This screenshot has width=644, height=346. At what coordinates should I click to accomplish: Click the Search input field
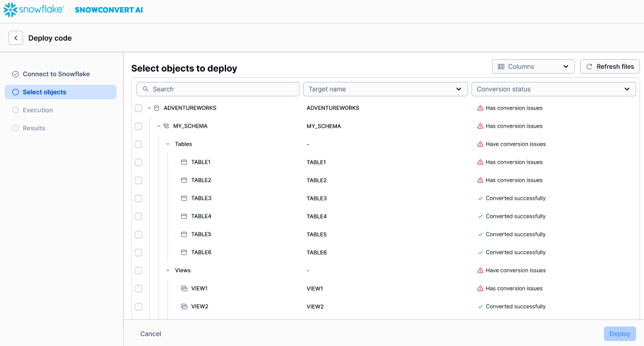coord(218,89)
